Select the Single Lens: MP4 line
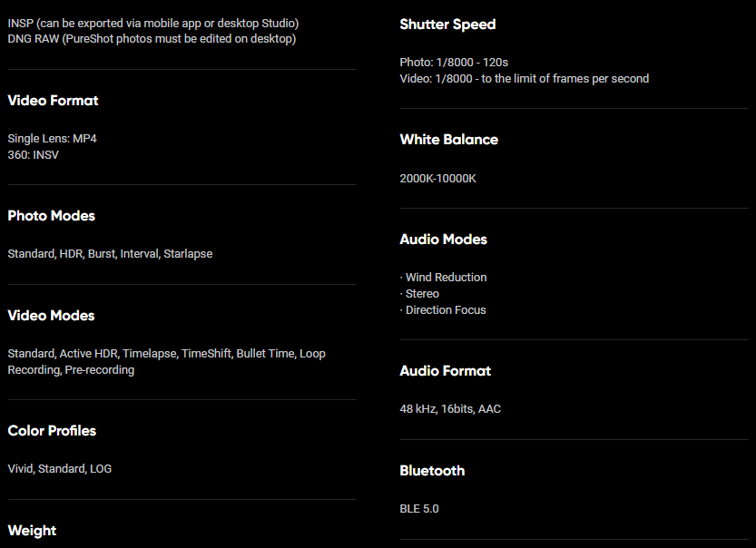 click(x=52, y=138)
